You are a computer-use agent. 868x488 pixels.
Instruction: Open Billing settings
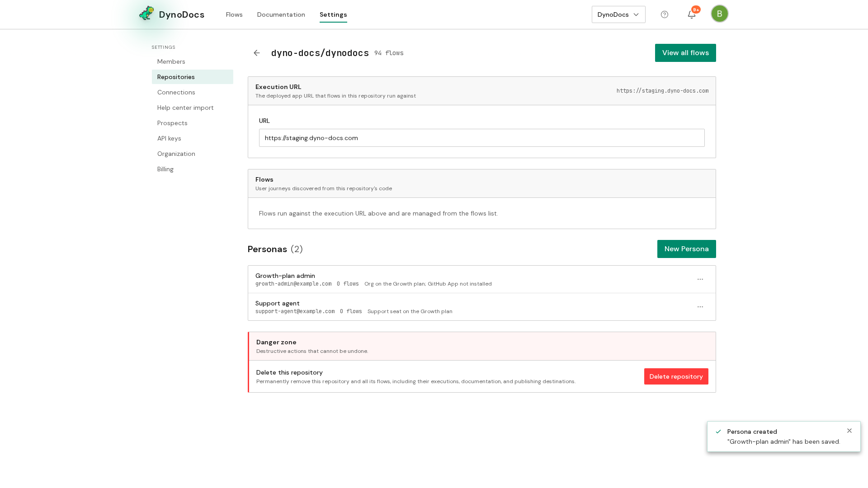(x=193, y=169)
